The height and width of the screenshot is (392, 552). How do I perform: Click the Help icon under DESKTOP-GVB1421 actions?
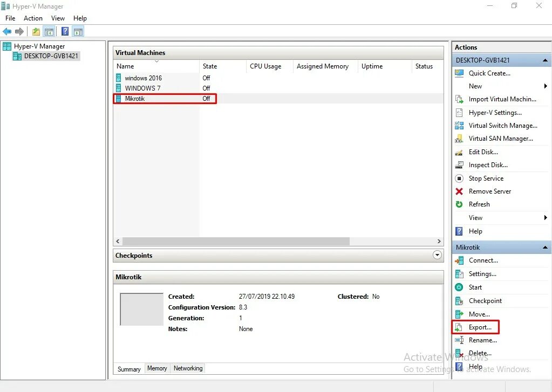pos(459,231)
